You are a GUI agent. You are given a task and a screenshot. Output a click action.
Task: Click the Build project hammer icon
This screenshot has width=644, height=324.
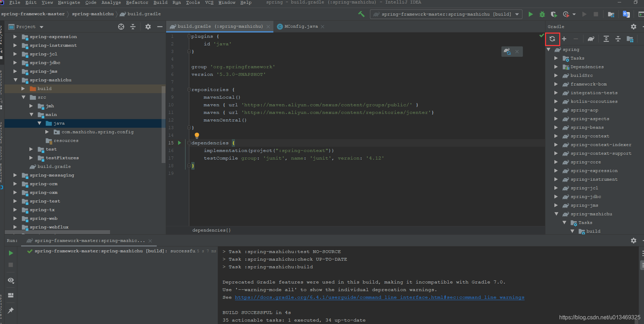tap(361, 14)
